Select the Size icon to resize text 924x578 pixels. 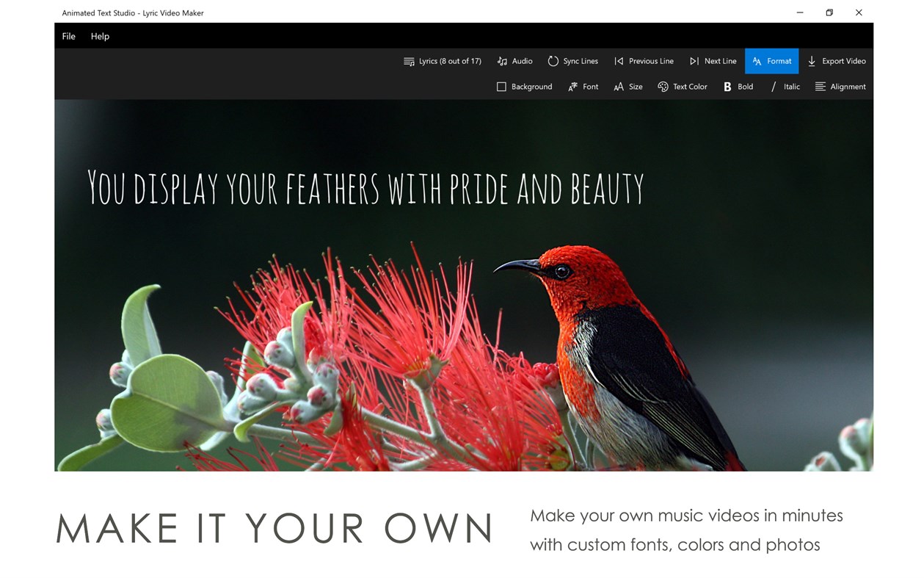point(619,86)
